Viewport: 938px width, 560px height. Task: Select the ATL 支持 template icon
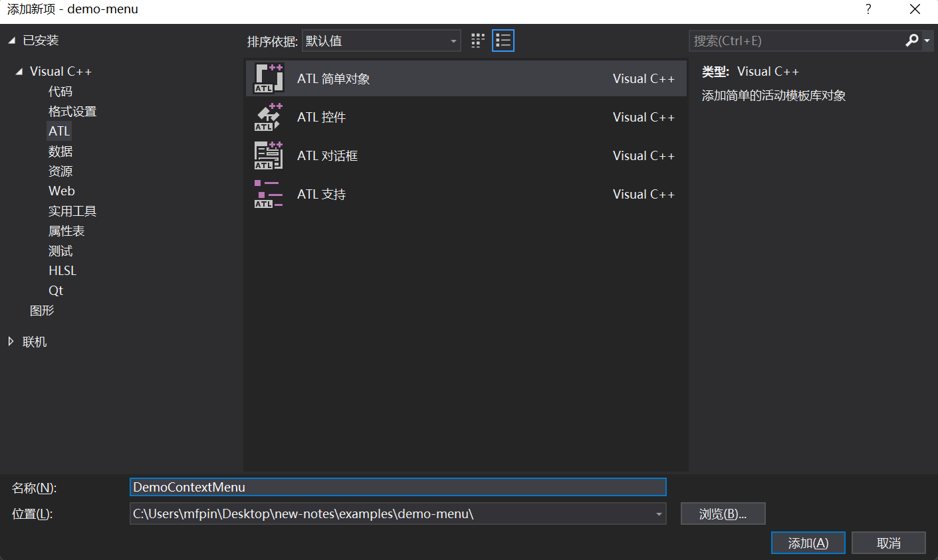pyautogui.click(x=269, y=194)
